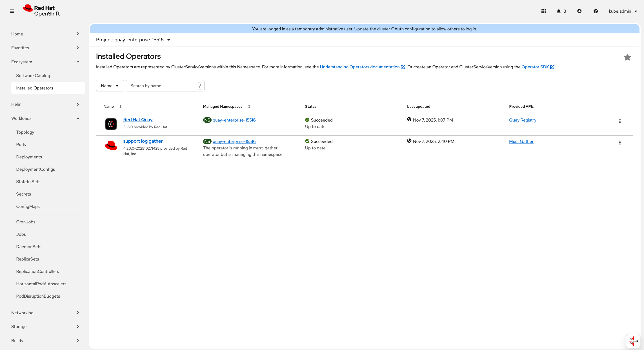Image resolution: width=644 pixels, height=350 pixels.
Task: Navigate to Software Catalog
Action: click(33, 76)
